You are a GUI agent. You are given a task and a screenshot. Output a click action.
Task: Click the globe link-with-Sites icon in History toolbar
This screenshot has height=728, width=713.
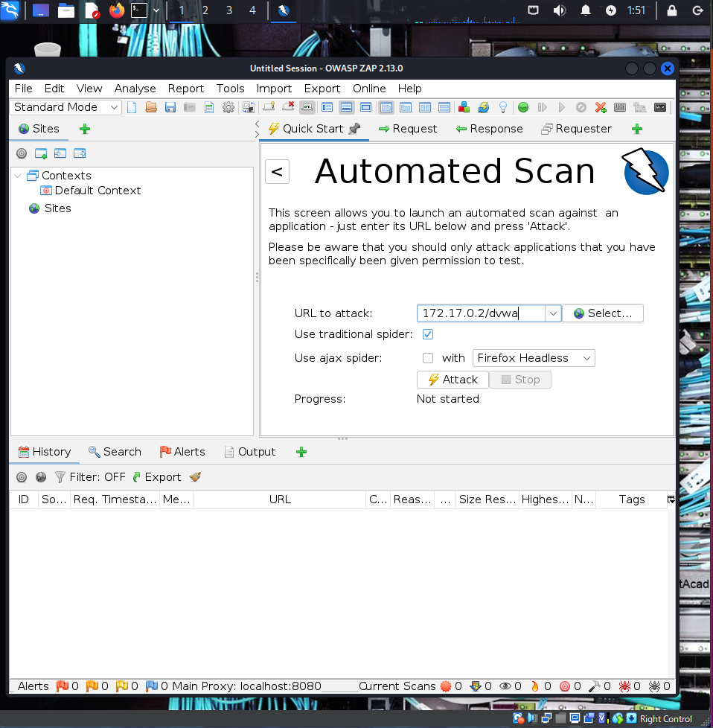pyautogui.click(x=41, y=477)
